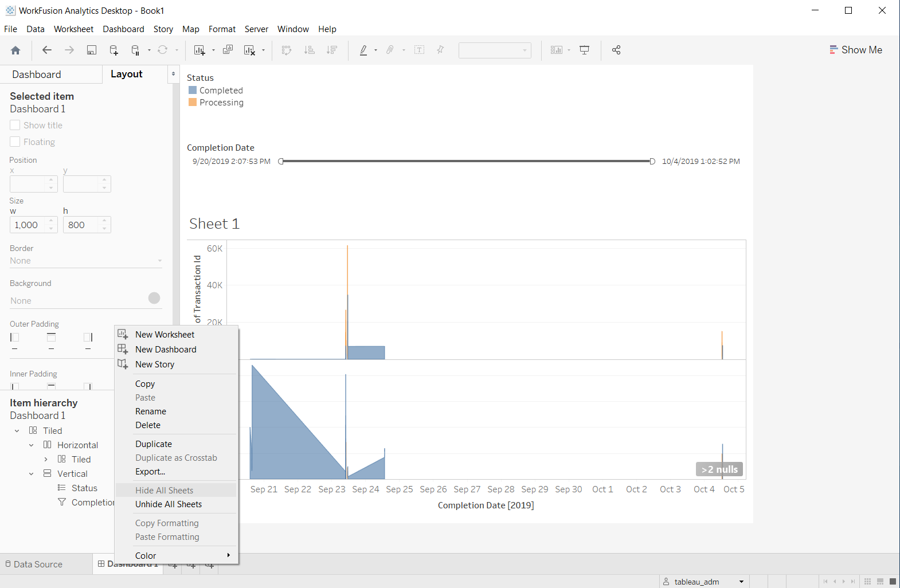The width and height of the screenshot is (900, 588).
Task: Open the Worksheet menu
Action: click(73, 29)
